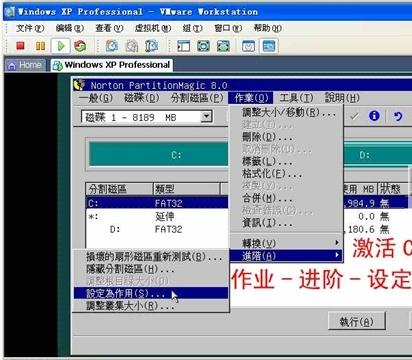Open the 虚拟机(M) menu
The height and width of the screenshot is (360, 412).
[153, 28]
